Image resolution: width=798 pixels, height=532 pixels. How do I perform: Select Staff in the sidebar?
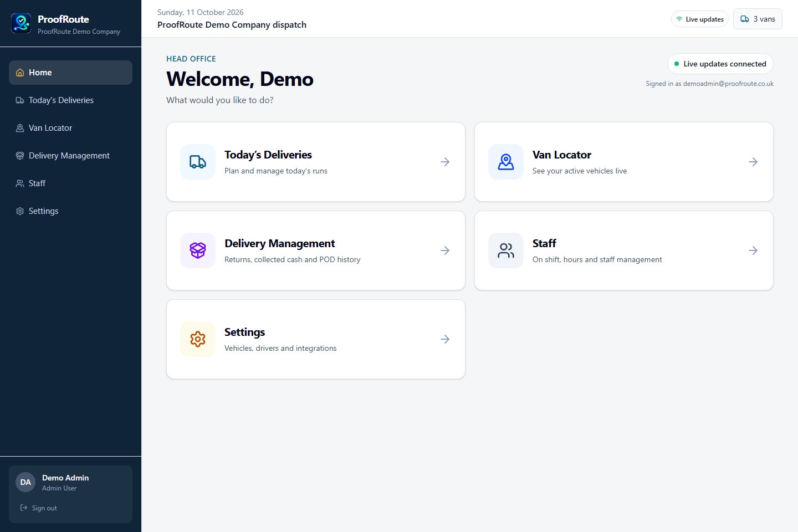tap(70, 183)
